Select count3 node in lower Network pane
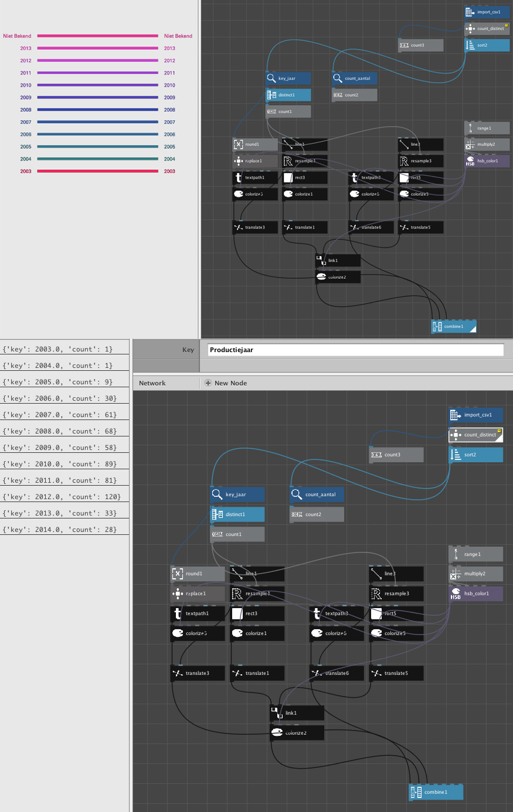513x812 pixels. point(396,455)
